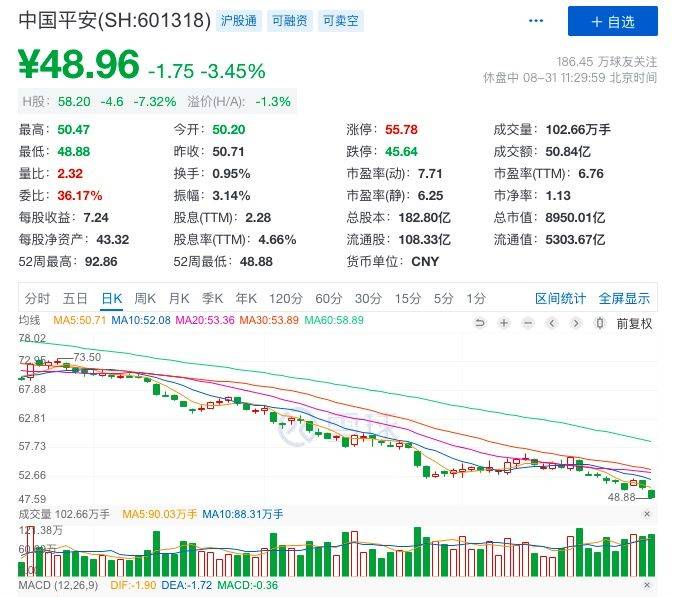Select the 月K monthly chart tab

click(179, 298)
